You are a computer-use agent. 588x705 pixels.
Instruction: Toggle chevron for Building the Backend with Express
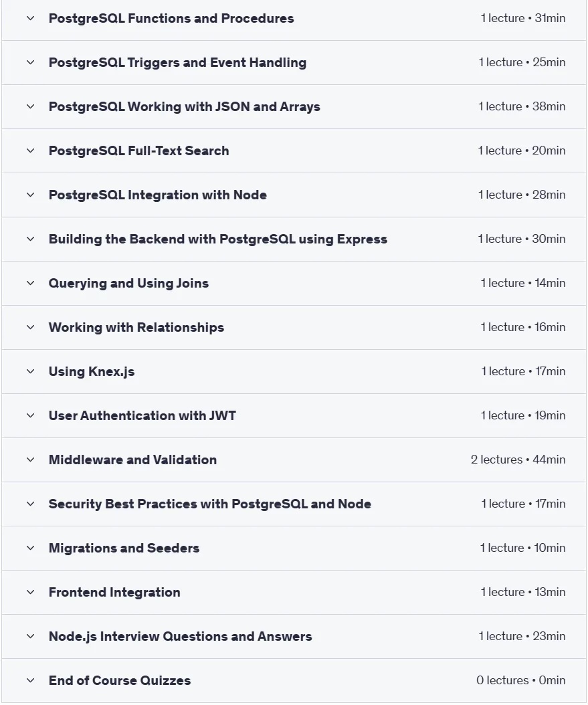[x=30, y=239]
